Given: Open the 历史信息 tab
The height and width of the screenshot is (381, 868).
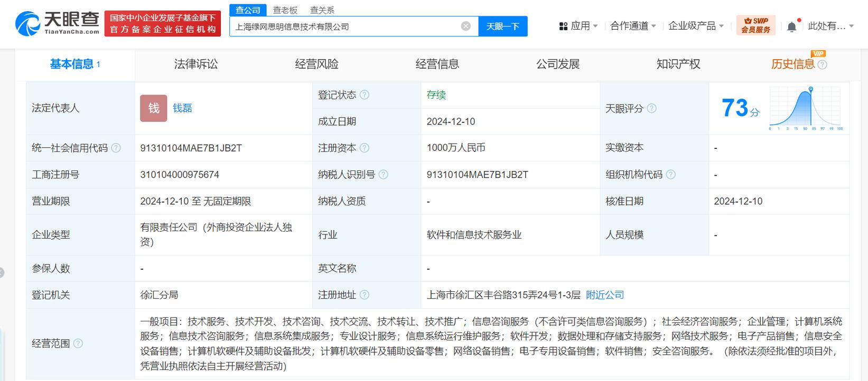Looking at the screenshot, I should [x=792, y=64].
